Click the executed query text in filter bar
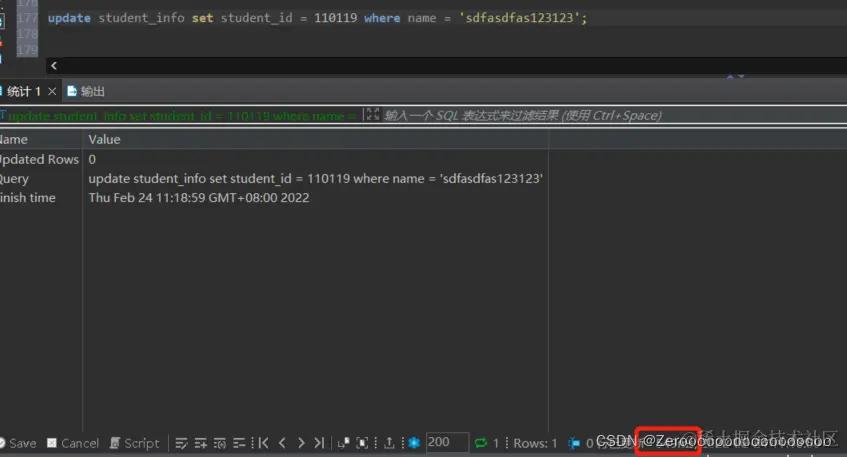 click(x=181, y=116)
